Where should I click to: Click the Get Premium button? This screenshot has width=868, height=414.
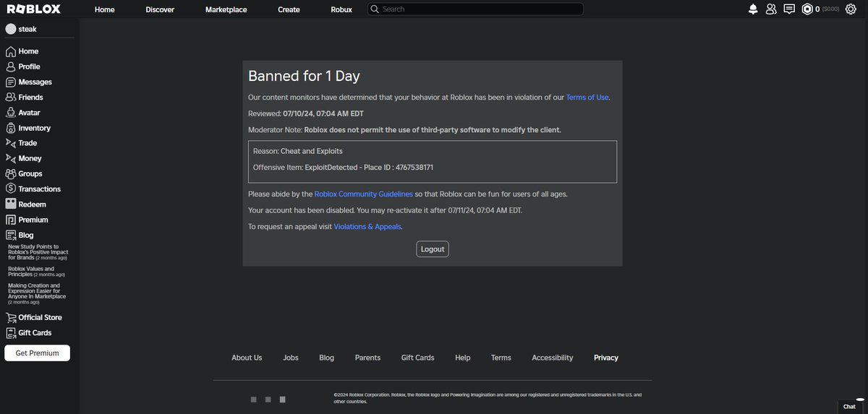[37, 353]
